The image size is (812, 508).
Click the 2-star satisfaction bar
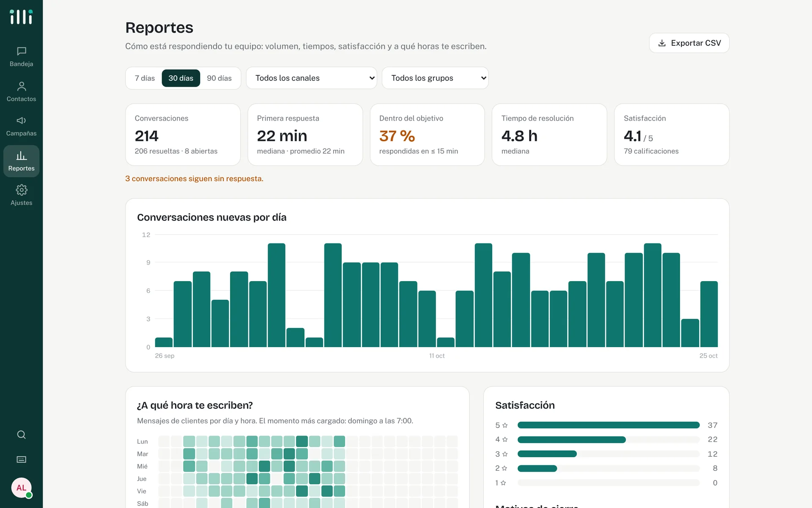pos(537,468)
